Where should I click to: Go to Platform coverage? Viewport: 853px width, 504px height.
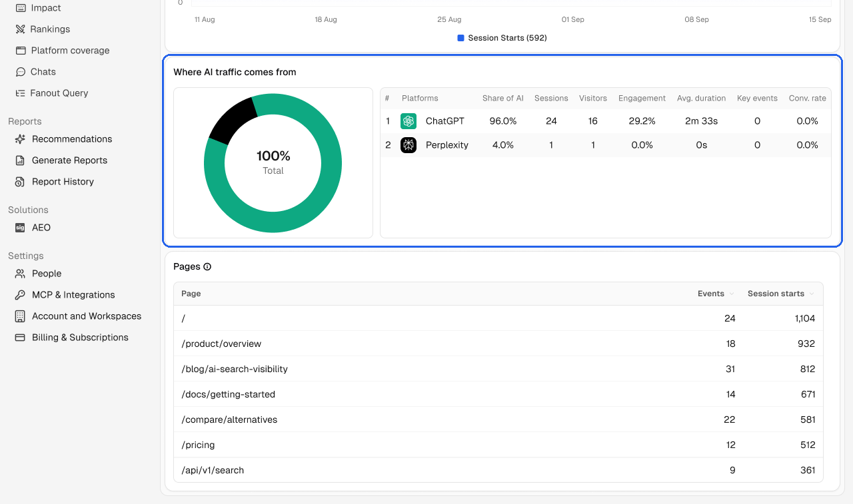[70, 51]
